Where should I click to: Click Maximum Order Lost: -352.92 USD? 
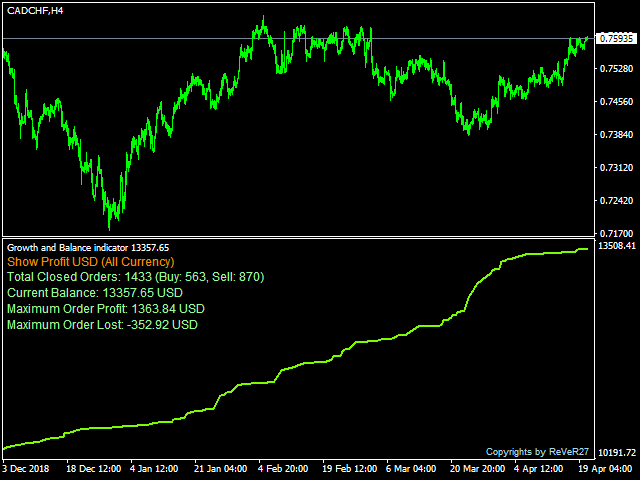102,325
